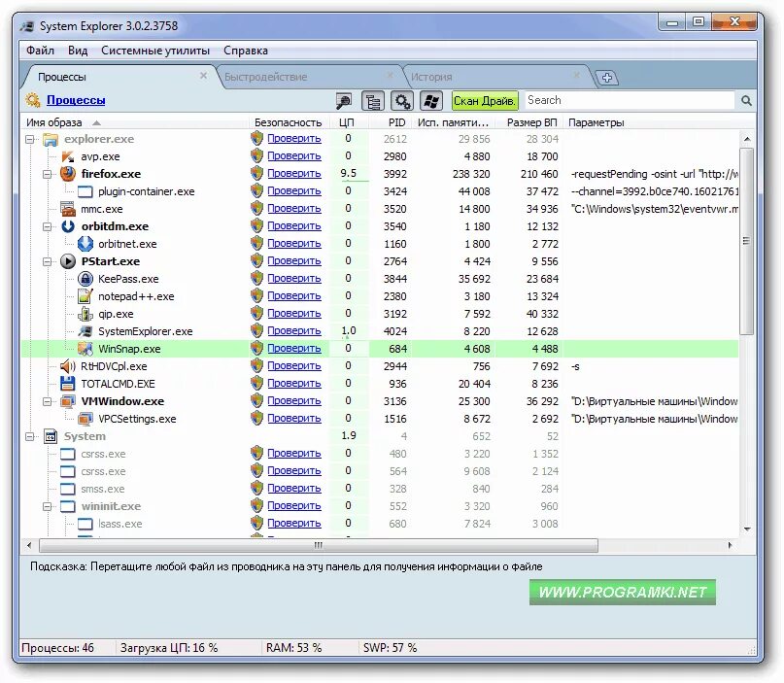Viewport: 784px width, 683px height.
Task: Click the Windows flag toolbar icon
Action: [431, 101]
